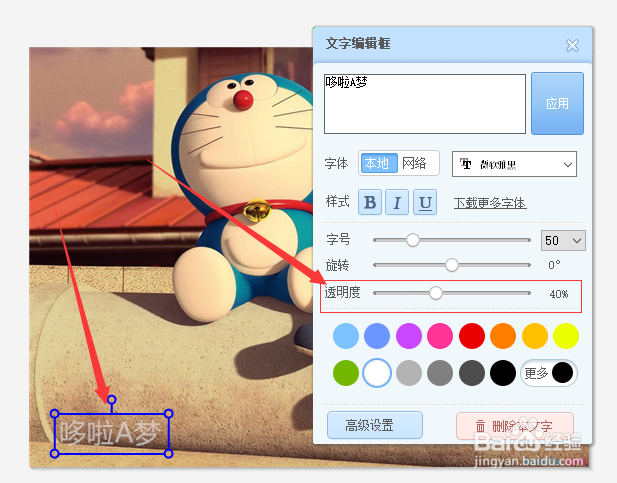Viewport: 617px width, 483px height.
Task: Click the 旋转 rotation slider handle
Action: (452, 265)
